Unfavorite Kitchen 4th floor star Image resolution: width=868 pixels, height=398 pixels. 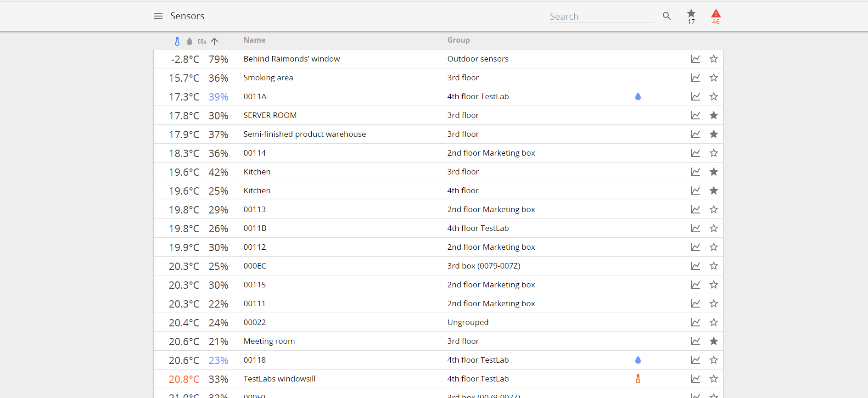tap(714, 191)
